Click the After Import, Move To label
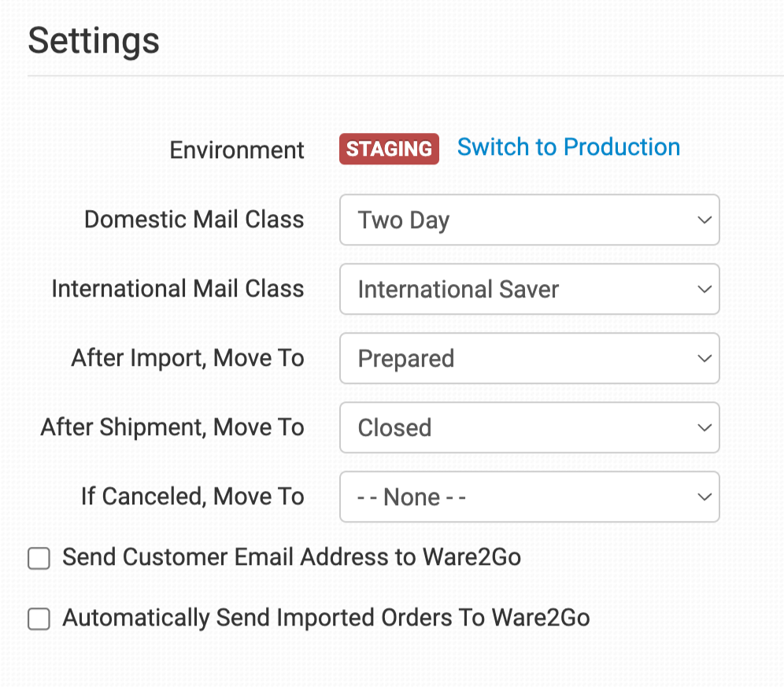The height and width of the screenshot is (687, 784). click(187, 358)
